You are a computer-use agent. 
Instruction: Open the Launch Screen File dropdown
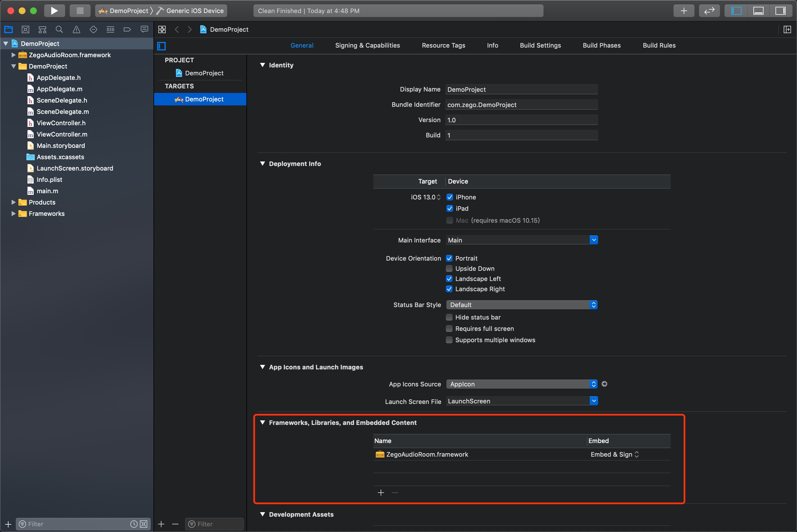(x=594, y=401)
